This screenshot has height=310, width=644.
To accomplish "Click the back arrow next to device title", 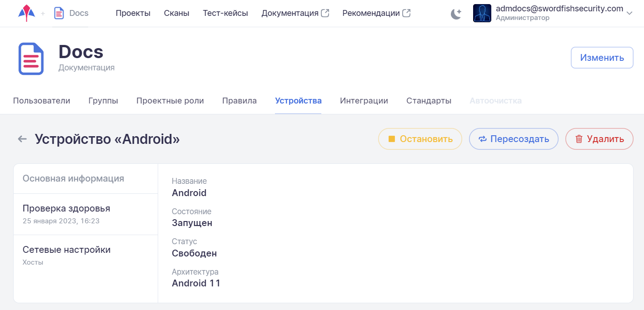I will point(22,139).
